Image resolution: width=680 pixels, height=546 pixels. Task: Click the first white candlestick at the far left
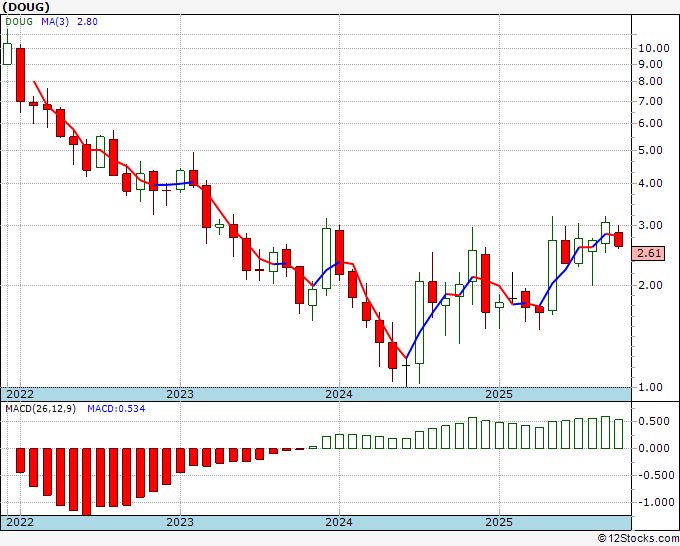pos(7,52)
